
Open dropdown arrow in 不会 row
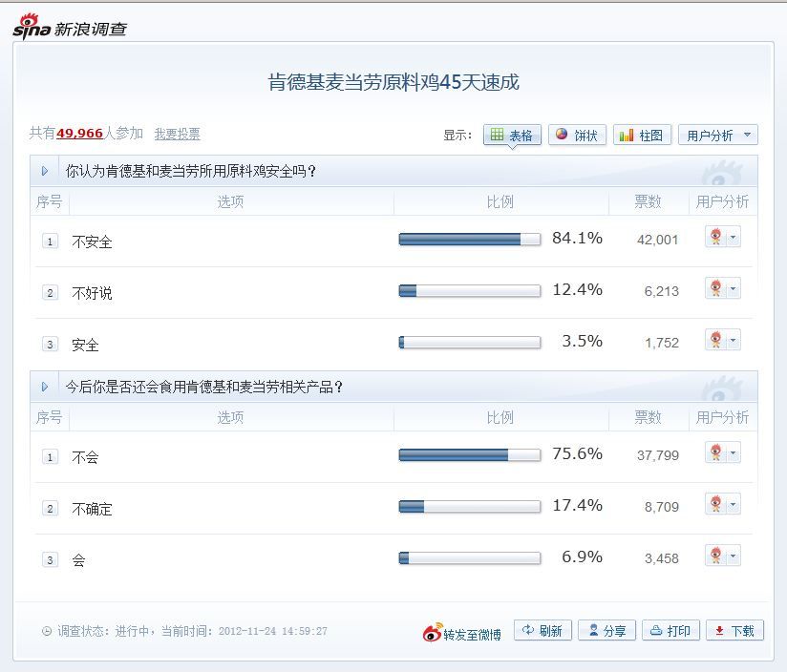coord(734,452)
